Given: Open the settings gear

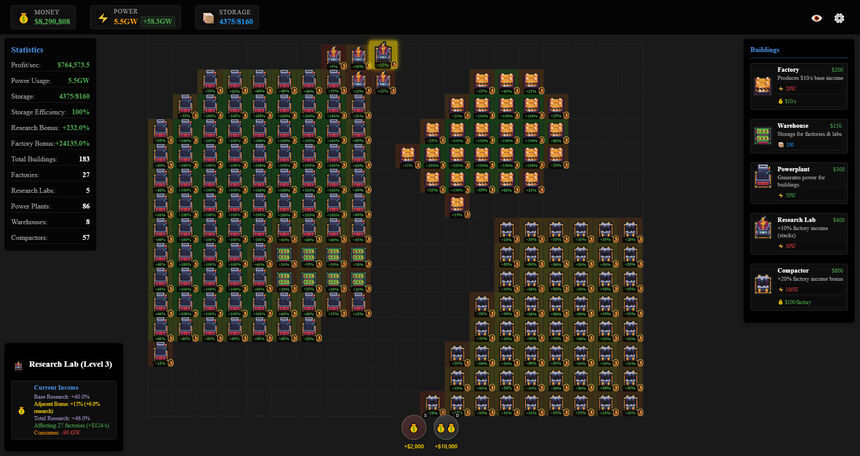Looking at the screenshot, I should 839,18.
